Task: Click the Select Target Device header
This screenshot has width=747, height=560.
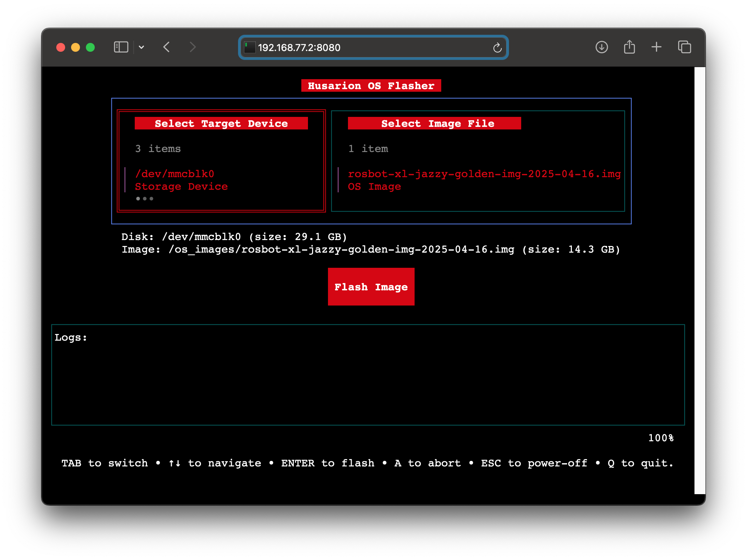Action: 221,124
